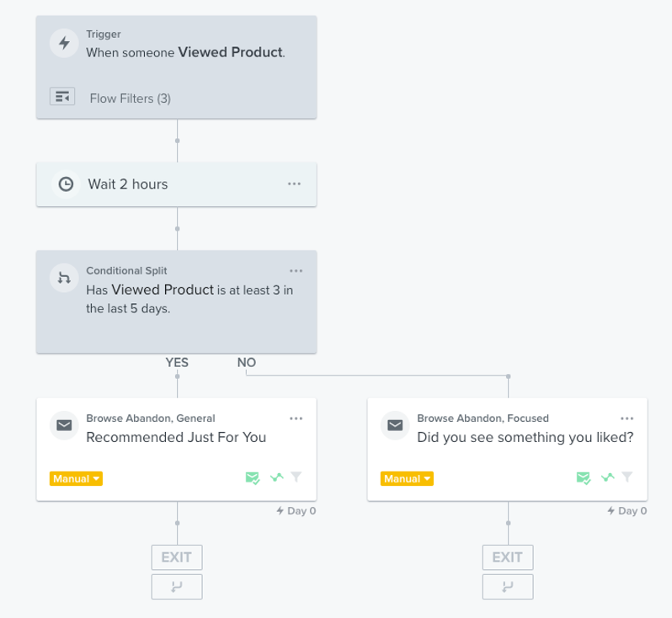Image resolution: width=672 pixels, height=618 pixels.
Task: Click Flow Filters (3) link
Action: click(x=131, y=99)
